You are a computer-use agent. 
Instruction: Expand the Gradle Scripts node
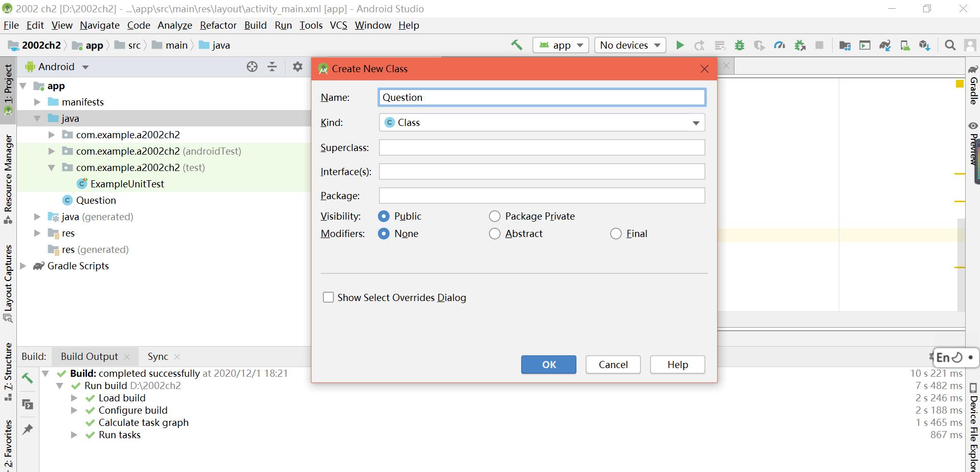coord(23,266)
